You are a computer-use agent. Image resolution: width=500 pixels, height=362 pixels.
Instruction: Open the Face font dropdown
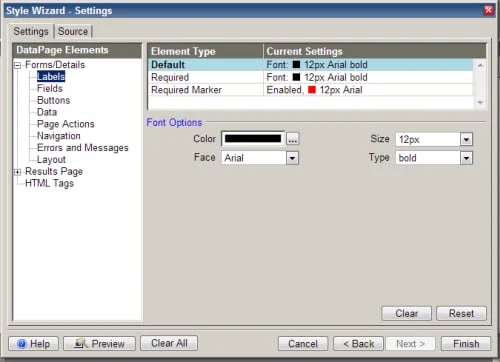click(292, 158)
